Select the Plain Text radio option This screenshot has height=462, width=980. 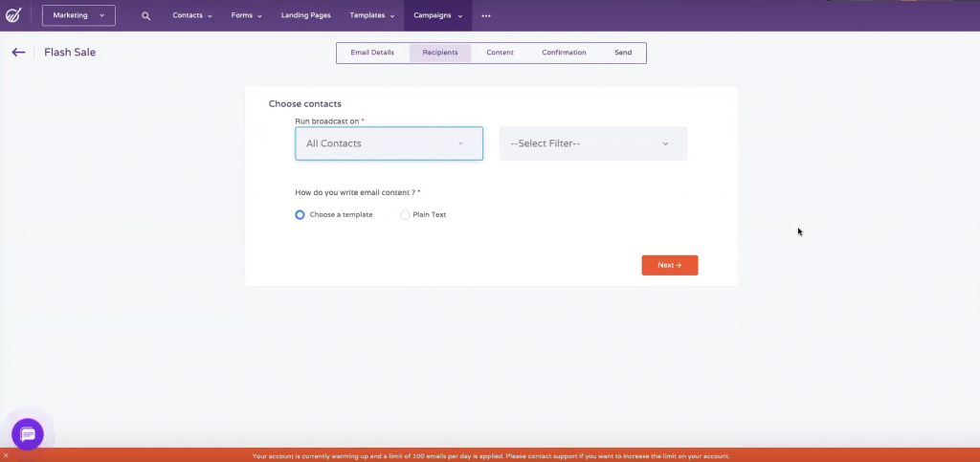(405, 215)
